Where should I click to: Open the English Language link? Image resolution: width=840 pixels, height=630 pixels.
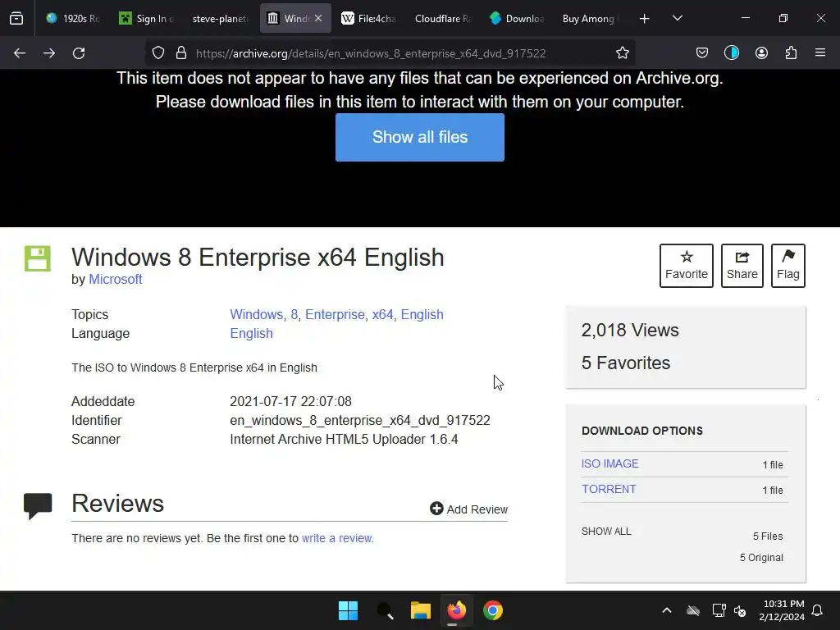[x=251, y=333]
